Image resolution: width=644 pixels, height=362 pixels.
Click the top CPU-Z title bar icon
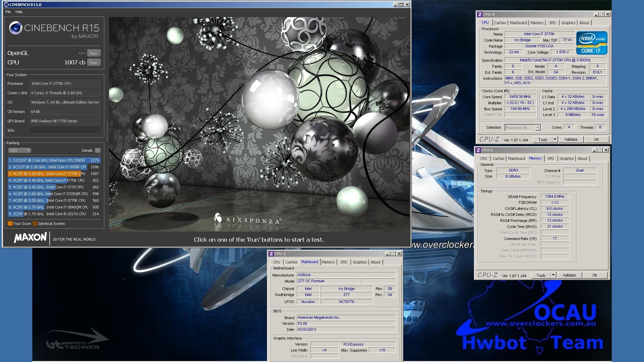pos(480,14)
